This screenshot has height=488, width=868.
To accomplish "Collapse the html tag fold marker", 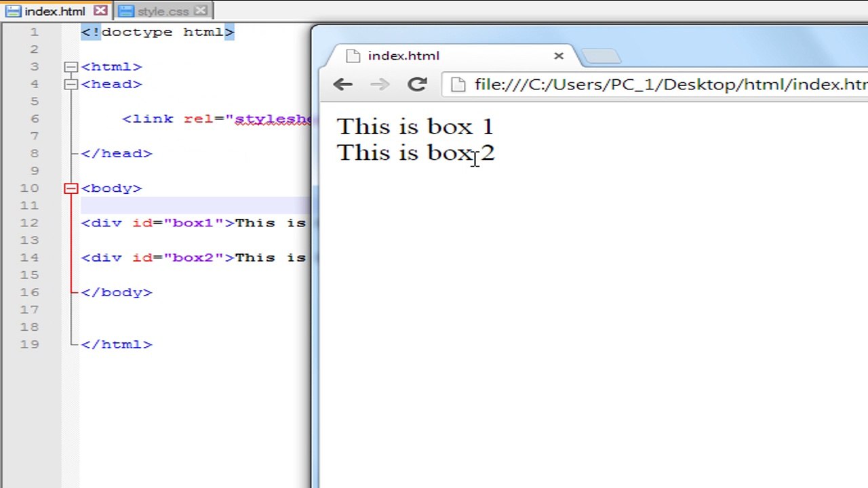I will click(71, 66).
